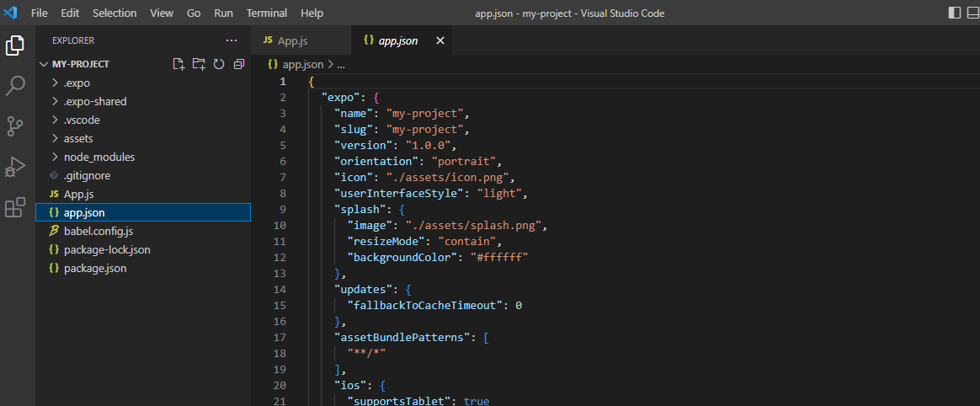980x406 pixels.
Task: Expand the .vscode folder
Action: (x=55, y=120)
